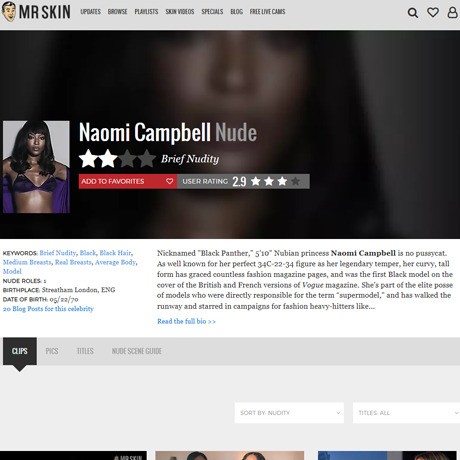This screenshot has height=460, width=460.
Task: Click Read the full bio link
Action: click(x=186, y=321)
